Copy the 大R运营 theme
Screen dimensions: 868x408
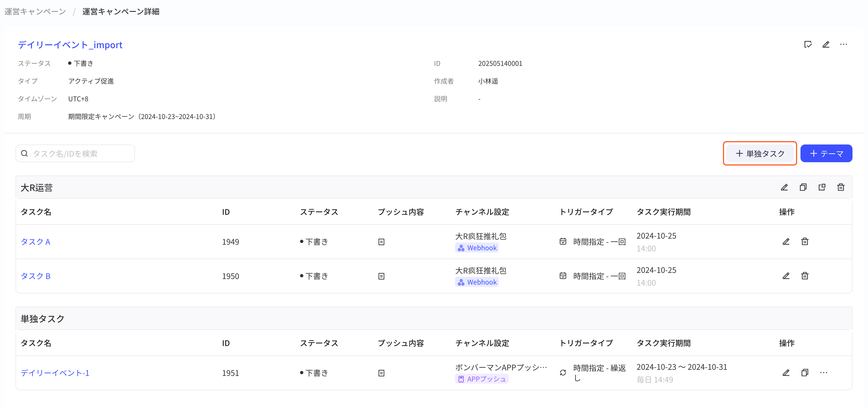coord(803,187)
